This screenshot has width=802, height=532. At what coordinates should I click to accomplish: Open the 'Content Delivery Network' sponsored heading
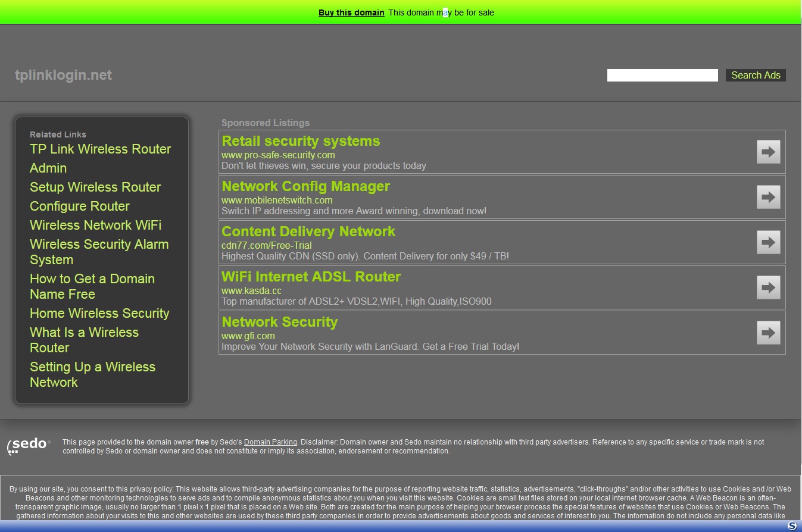(x=308, y=231)
